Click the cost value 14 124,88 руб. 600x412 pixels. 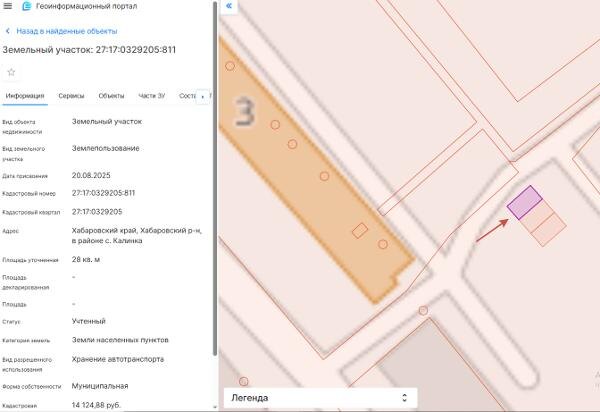coord(96,405)
